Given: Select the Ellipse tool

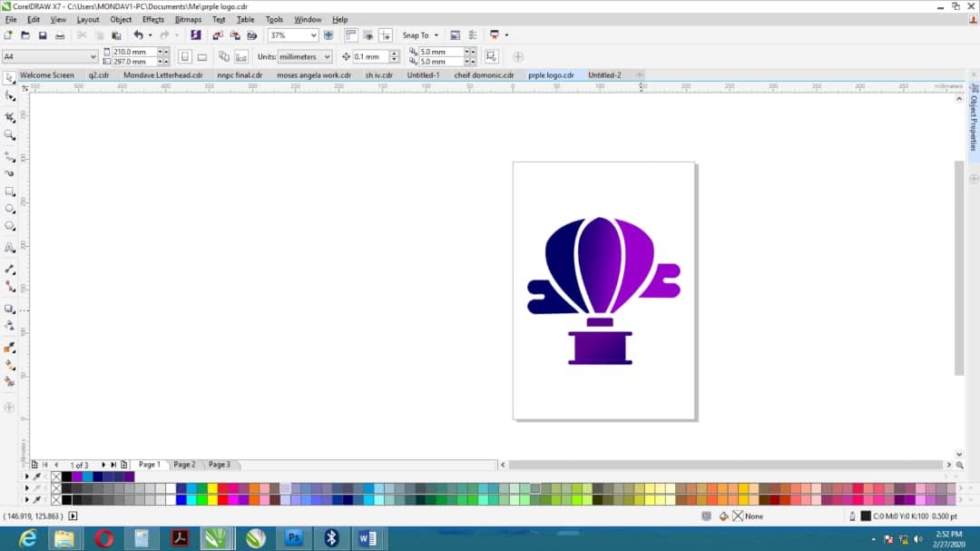Looking at the screenshot, I should coord(9,209).
